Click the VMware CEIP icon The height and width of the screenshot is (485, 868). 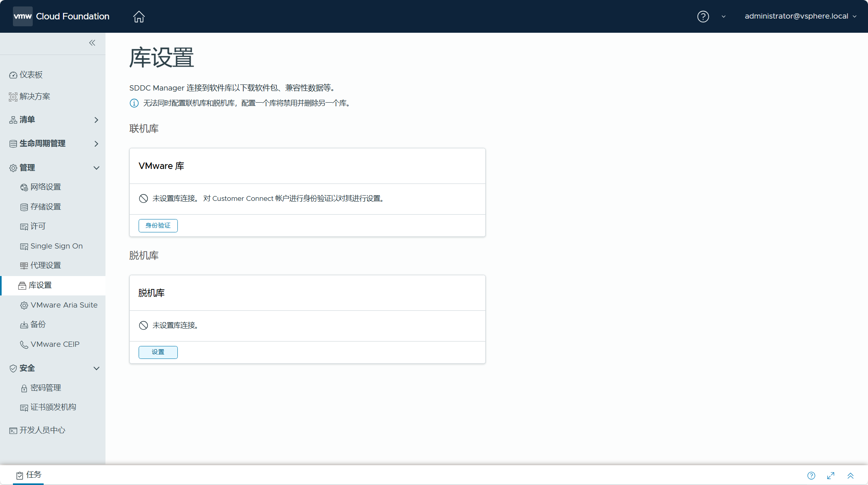coord(24,344)
